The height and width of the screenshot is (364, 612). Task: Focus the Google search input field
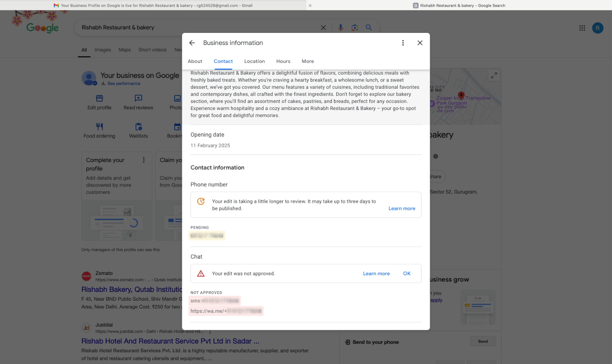198,27
